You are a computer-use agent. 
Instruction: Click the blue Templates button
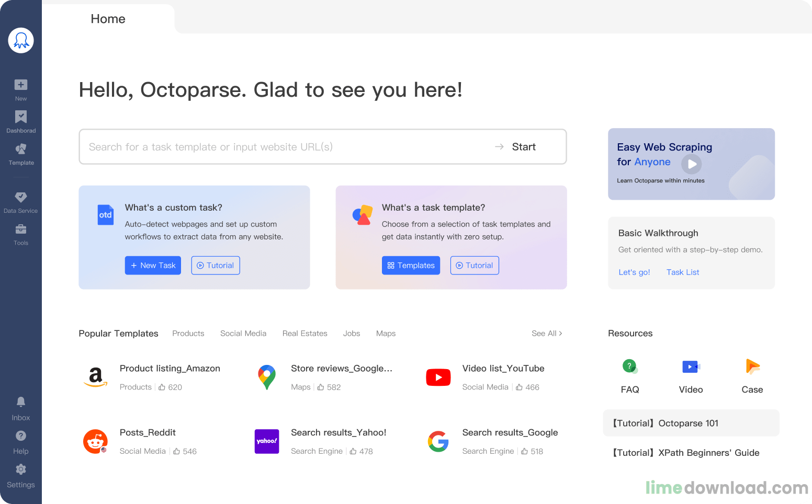click(411, 266)
